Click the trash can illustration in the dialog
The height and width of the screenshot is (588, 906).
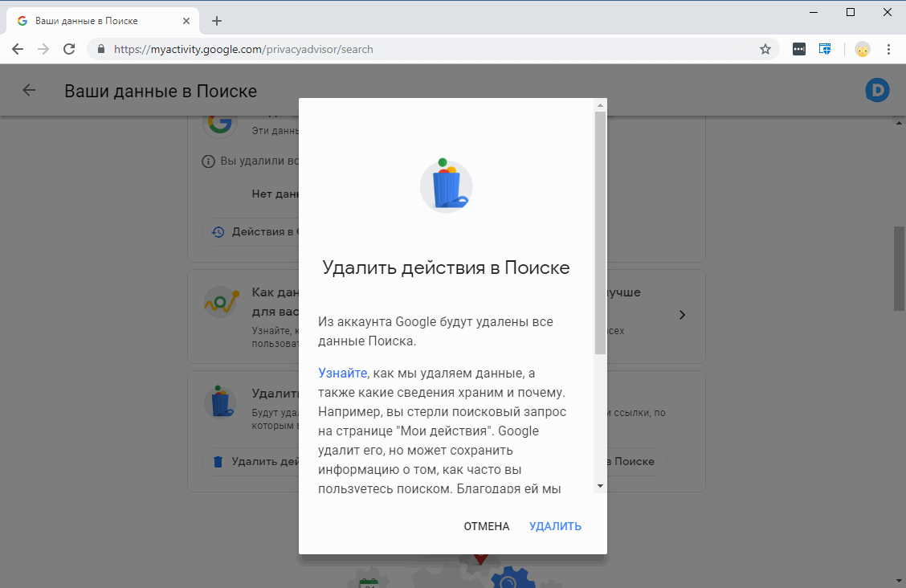click(446, 185)
